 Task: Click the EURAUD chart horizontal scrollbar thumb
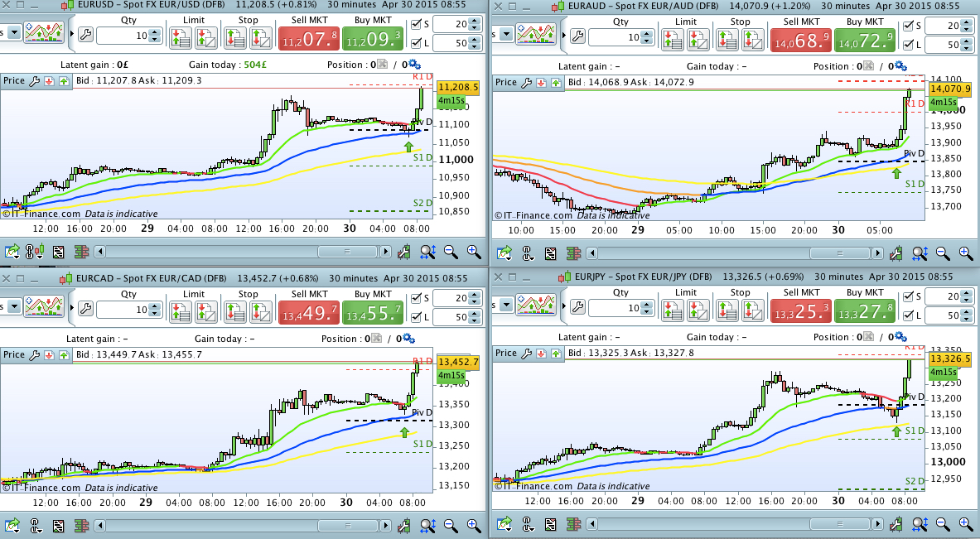pos(839,253)
